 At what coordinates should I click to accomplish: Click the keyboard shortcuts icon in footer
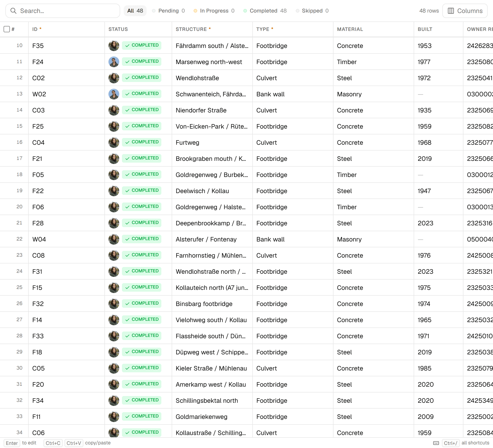click(436, 443)
